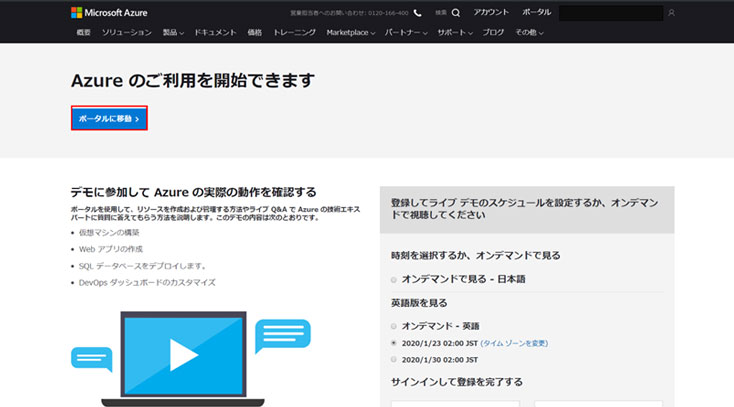
Task: Play the demo video on laptop illustration
Action: point(183,355)
